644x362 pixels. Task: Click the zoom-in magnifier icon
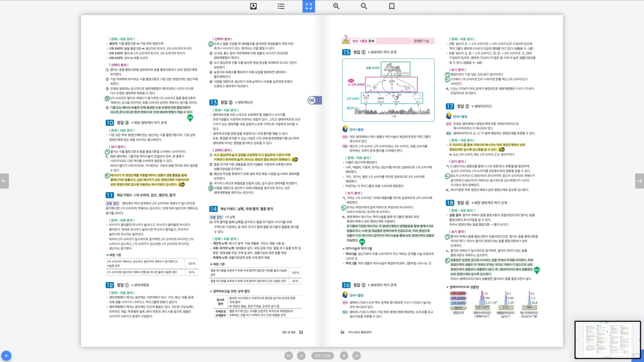click(336, 6)
